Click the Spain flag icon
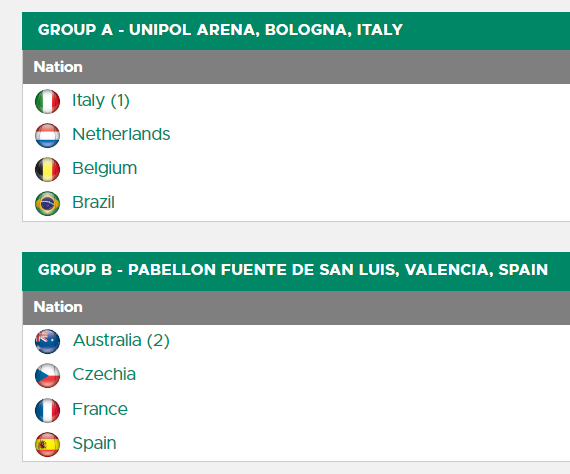Screen dimensions: 570x474 coord(47,444)
